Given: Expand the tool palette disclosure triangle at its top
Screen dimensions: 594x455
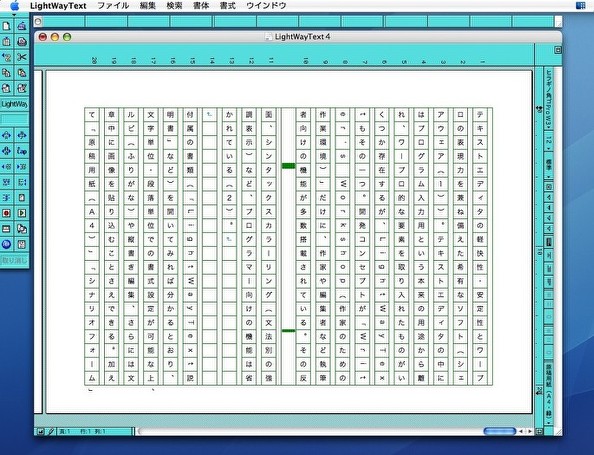Looking at the screenshot, I should [14, 15].
